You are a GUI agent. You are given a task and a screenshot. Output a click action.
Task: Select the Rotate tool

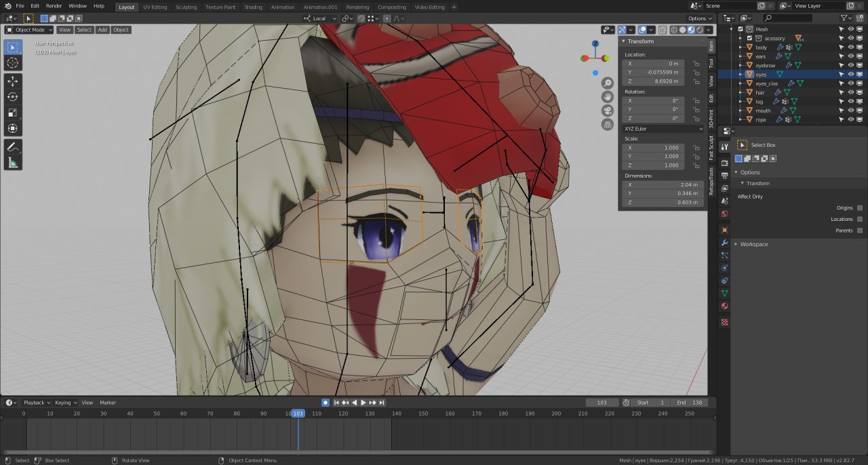tap(13, 96)
